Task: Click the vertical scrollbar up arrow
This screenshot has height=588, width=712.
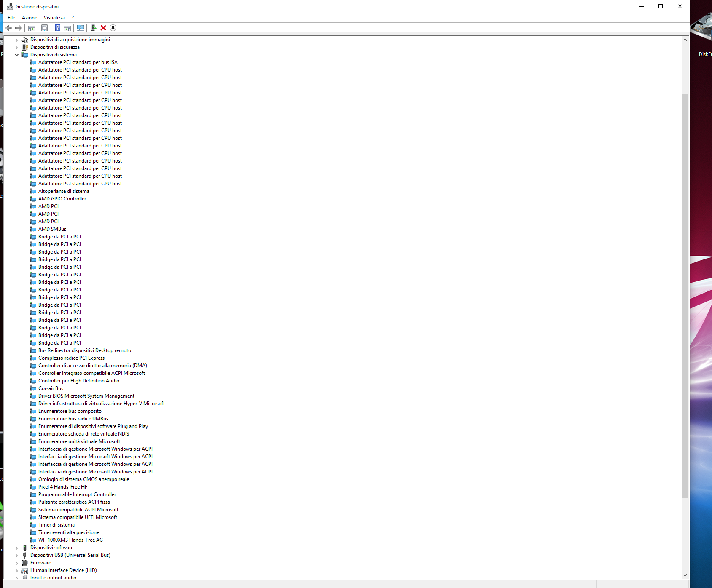Action: tap(685, 40)
